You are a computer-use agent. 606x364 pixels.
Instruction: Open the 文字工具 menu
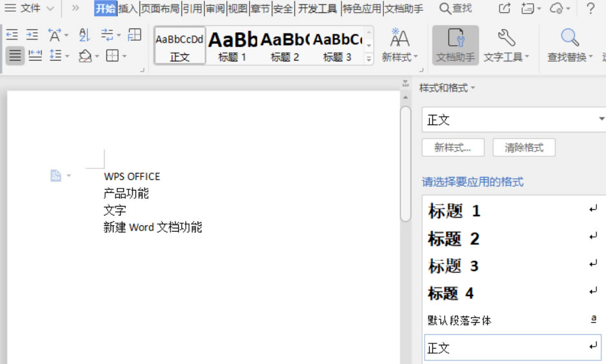coord(506,45)
